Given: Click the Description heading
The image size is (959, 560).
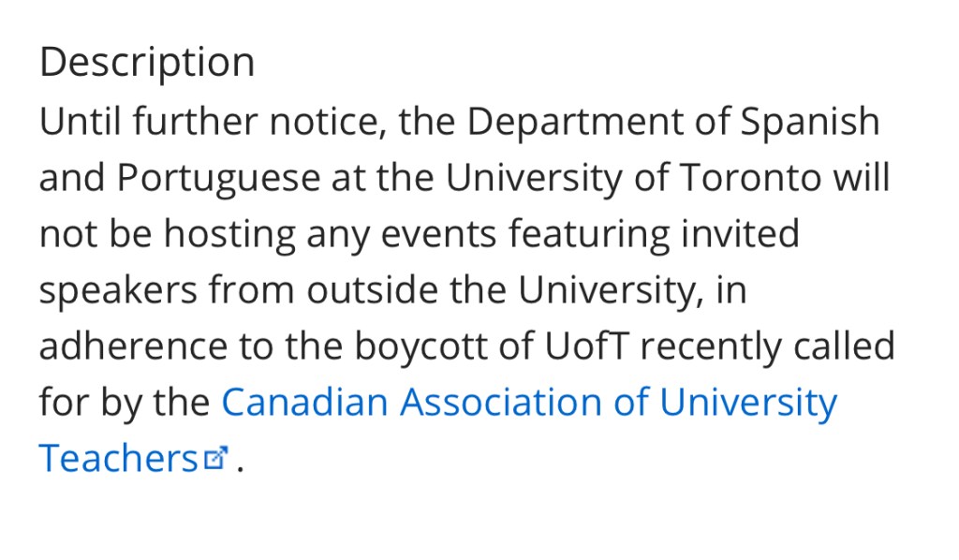Looking at the screenshot, I should [147, 63].
